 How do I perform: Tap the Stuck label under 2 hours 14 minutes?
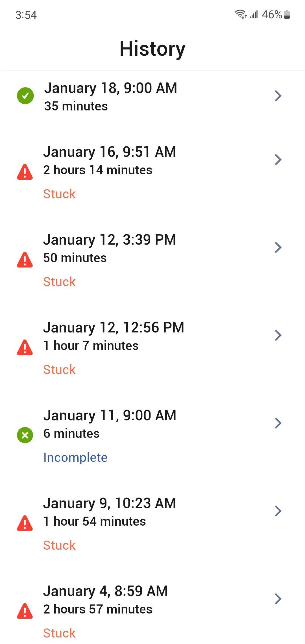[x=60, y=194]
